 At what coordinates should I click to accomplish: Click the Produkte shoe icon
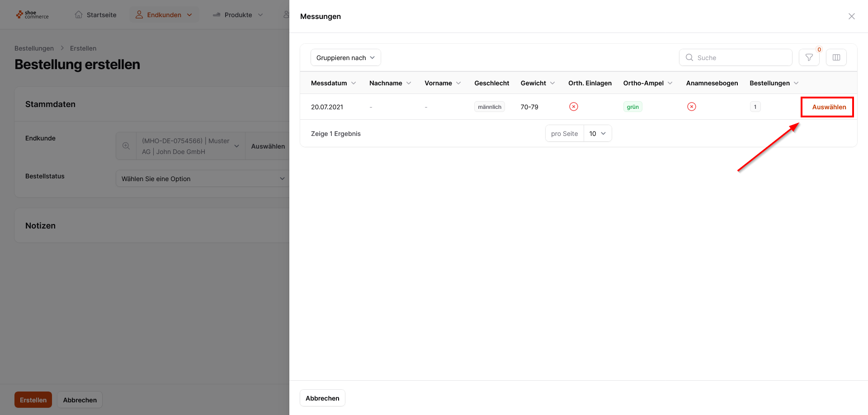(x=217, y=15)
